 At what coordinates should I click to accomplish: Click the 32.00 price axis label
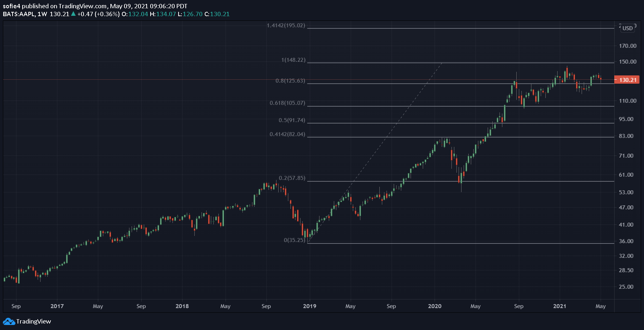pyautogui.click(x=626, y=256)
